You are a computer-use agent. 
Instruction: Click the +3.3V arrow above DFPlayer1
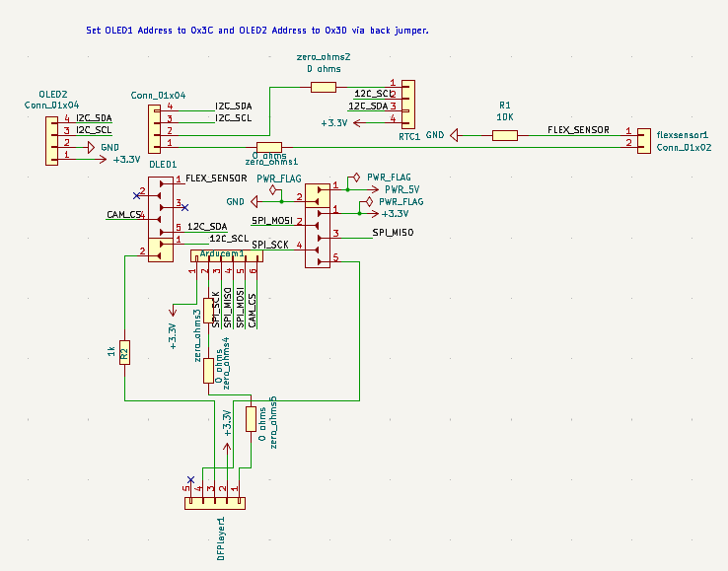pos(227,448)
